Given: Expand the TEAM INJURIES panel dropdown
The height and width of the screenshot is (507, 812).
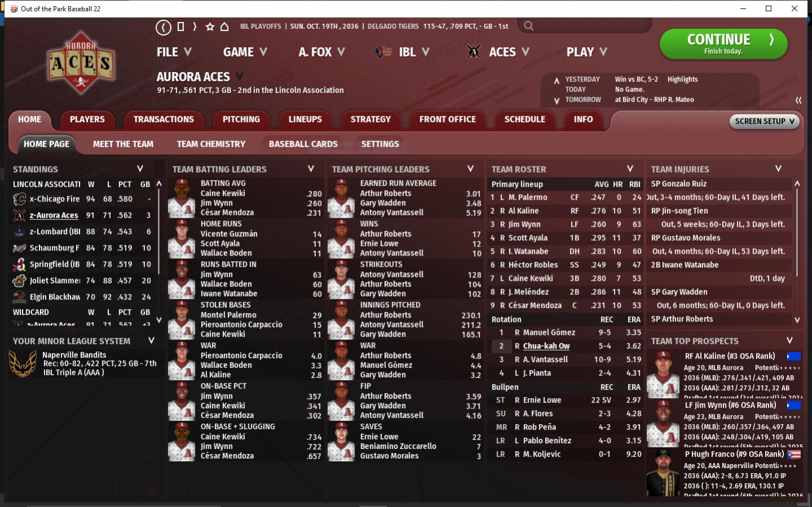Looking at the screenshot, I should pos(778,169).
